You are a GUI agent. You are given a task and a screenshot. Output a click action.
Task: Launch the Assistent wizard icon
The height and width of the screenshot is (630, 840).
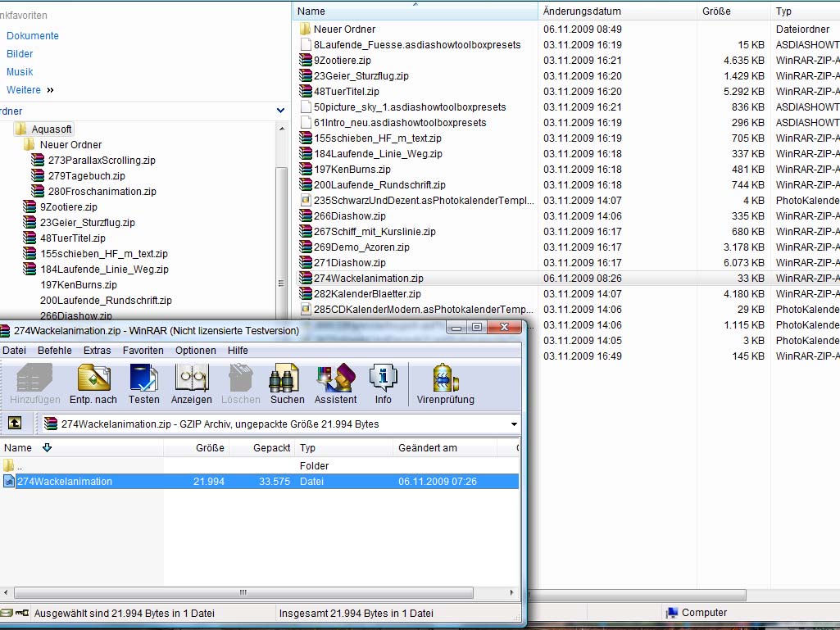(x=335, y=379)
